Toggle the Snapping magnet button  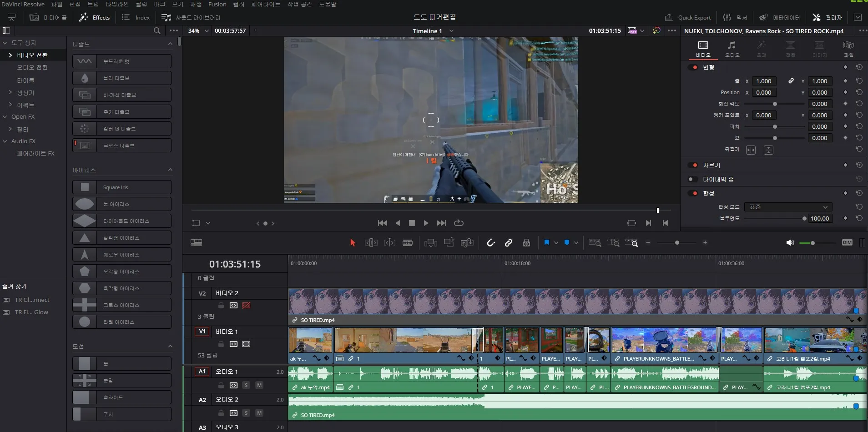(491, 243)
